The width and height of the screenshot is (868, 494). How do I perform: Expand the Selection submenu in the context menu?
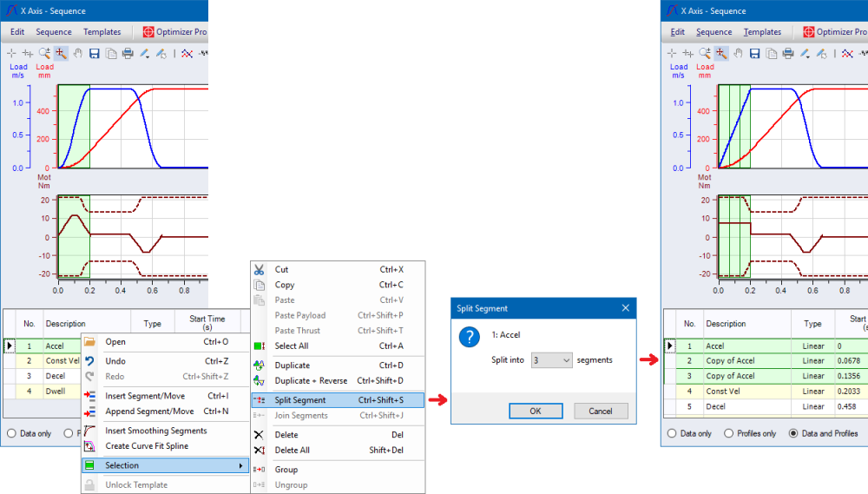pos(165,466)
